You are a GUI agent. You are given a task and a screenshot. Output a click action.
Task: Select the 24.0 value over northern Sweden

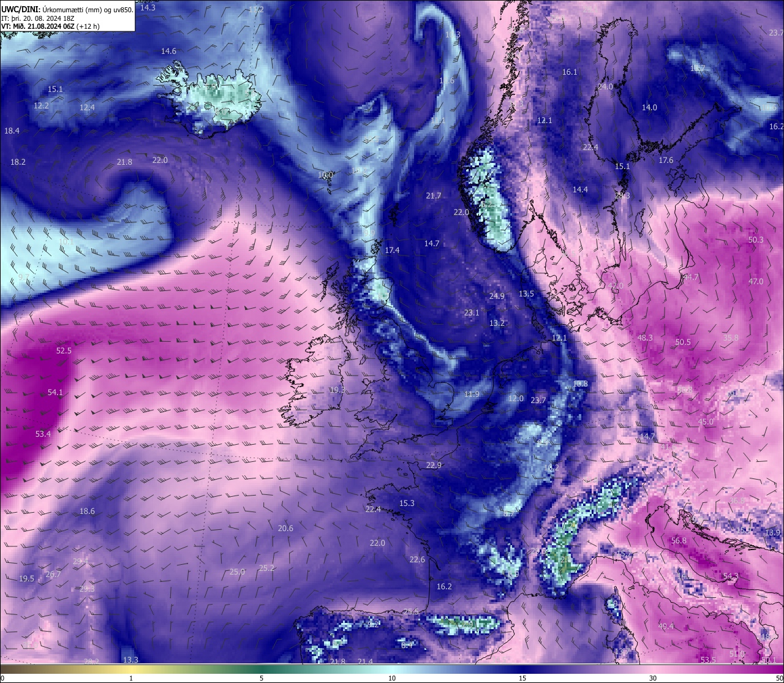point(605,86)
